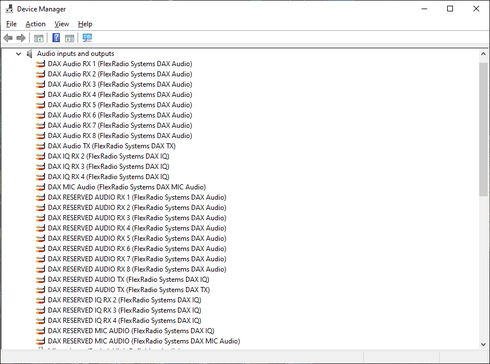Click device icon of DAX Audio TX
This screenshot has width=490, height=364.
[40, 146]
